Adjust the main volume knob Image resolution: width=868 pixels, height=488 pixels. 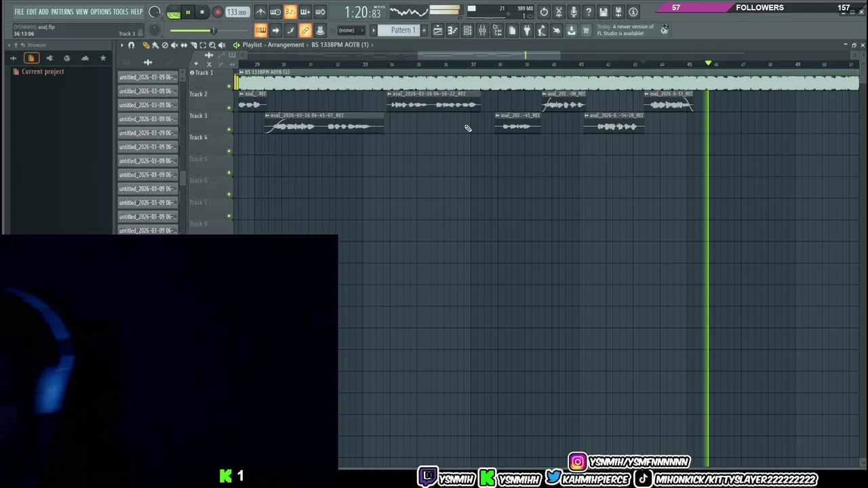click(155, 12)
